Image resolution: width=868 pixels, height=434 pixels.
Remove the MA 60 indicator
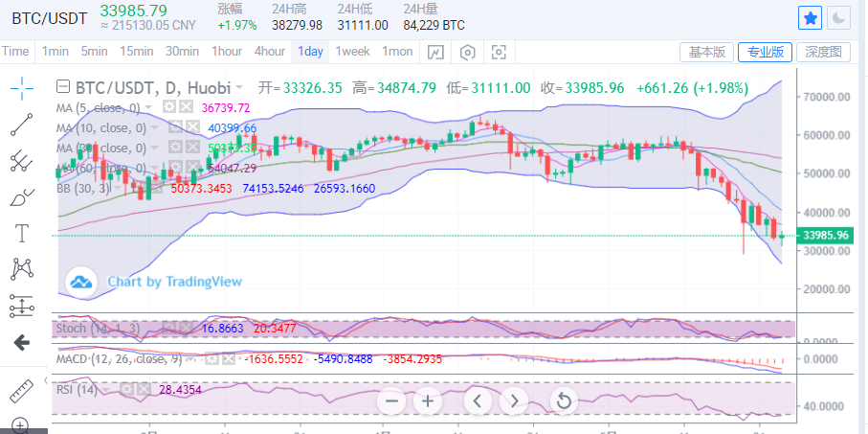click(x=192, y=168)
